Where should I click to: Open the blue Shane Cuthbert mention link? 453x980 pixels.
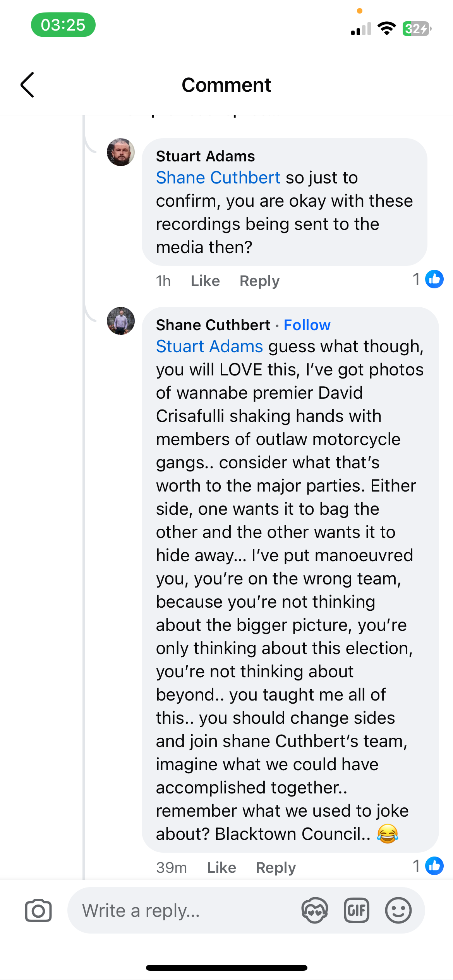(x=218, y=178)
